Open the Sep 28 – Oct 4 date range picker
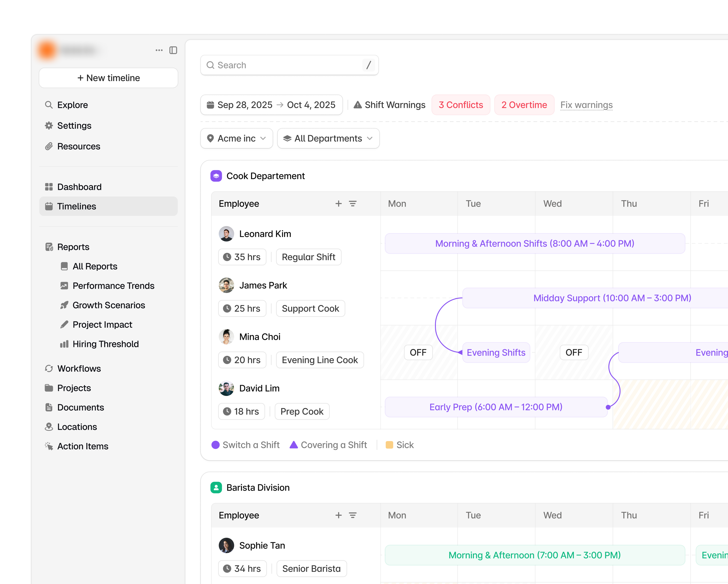Viewport: 728px width, 584px height. tap(271, 105)
